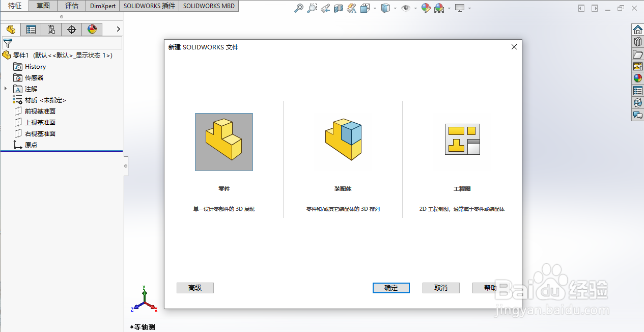644x332 pixels.
Task: Select the 零件1 root node
Action: pyautogui.click(x=58, y=55)
